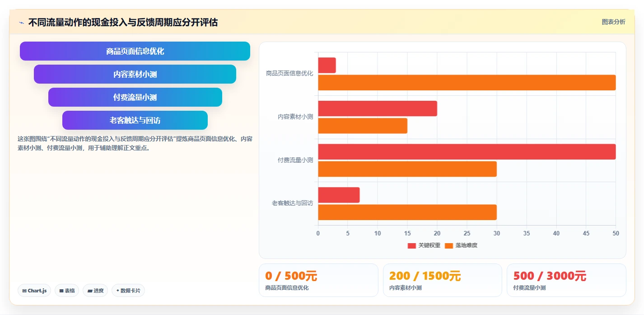This screenshot has height=315, width=644.
Task: Click the orange bar for 内容素材小测
Action: coord(363,126)
